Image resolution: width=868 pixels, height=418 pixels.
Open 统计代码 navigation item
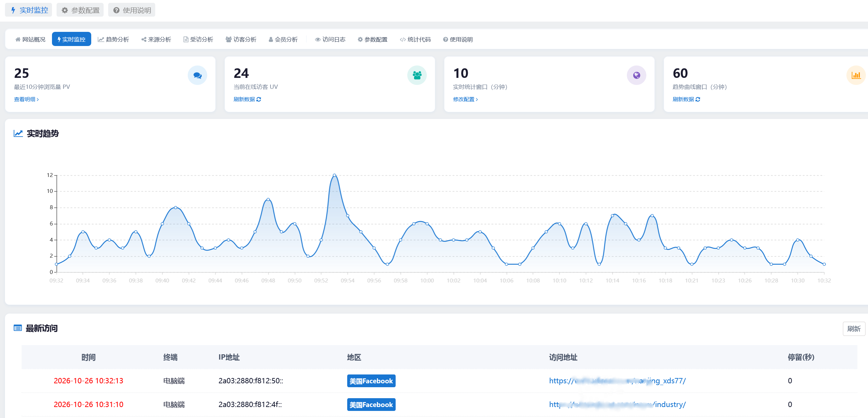click(x=415, y=39)
